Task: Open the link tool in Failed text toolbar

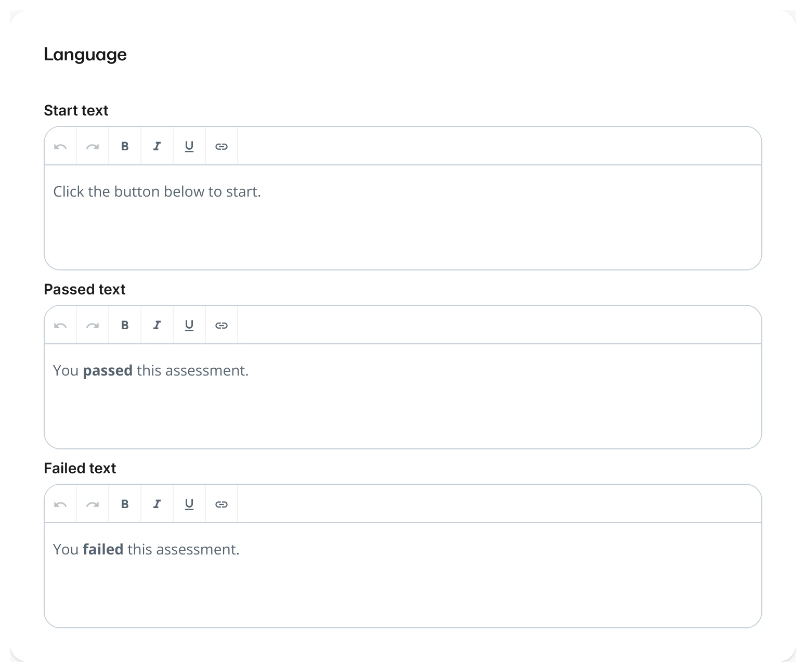Action: click(221, 503)
